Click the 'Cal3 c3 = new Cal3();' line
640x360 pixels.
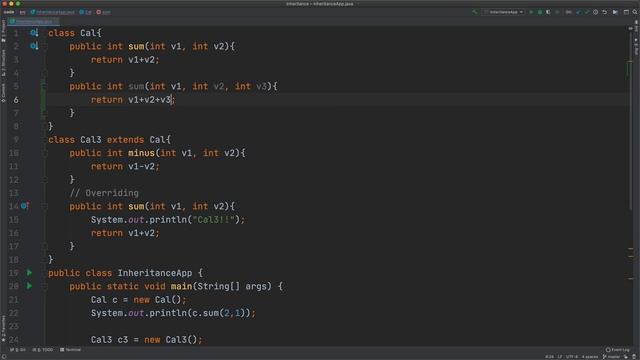pos(147,340)
